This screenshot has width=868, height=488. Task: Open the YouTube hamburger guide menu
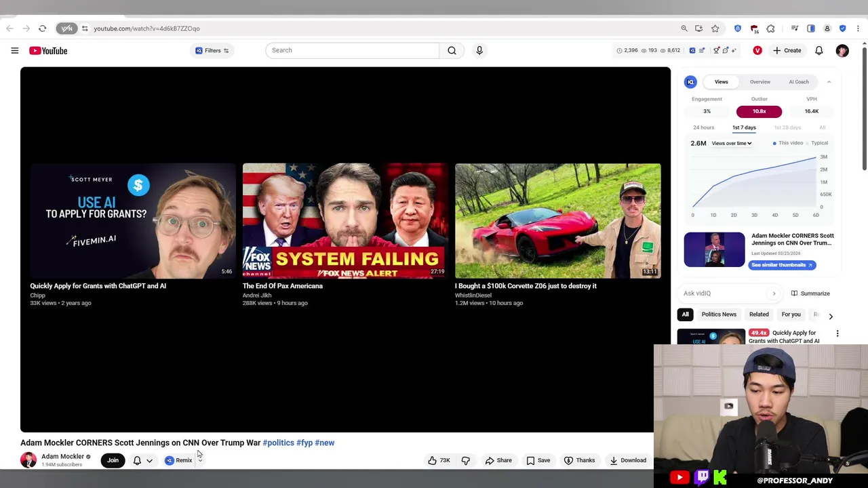coord(14,51)
